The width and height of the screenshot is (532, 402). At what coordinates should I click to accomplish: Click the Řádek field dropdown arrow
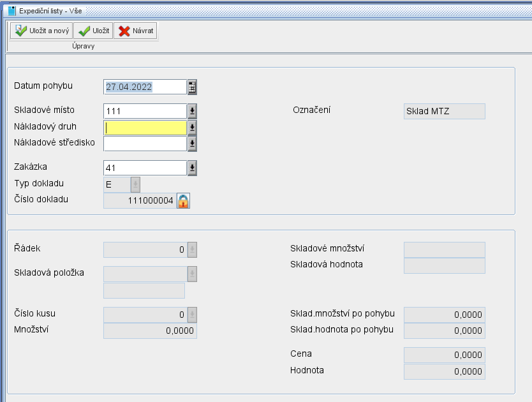192,249
